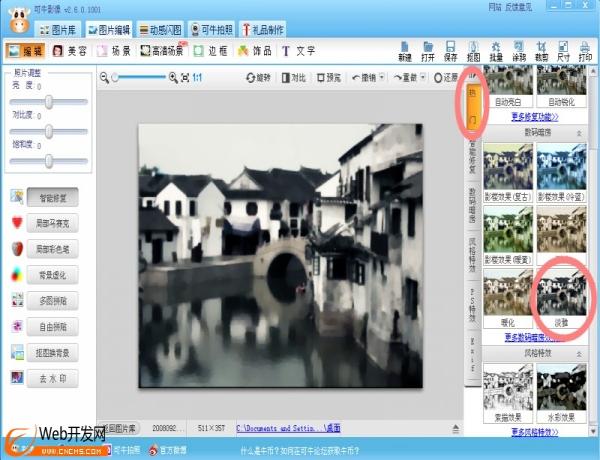The height and width of the screenshot is (460, 600).
Task: Select the 淡雅 effect thumbnail
Action: 561,294
